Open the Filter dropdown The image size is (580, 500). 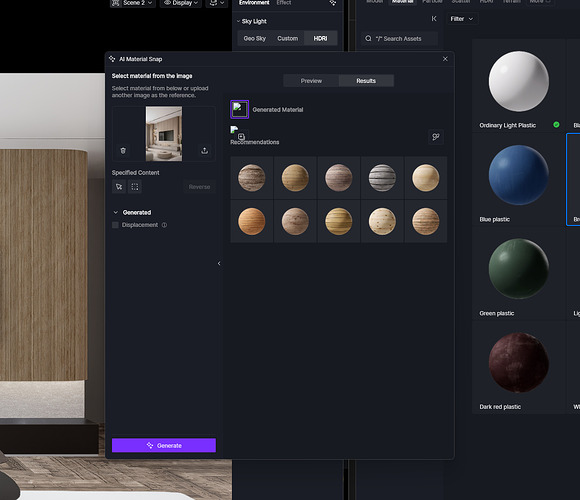[462, 19]
